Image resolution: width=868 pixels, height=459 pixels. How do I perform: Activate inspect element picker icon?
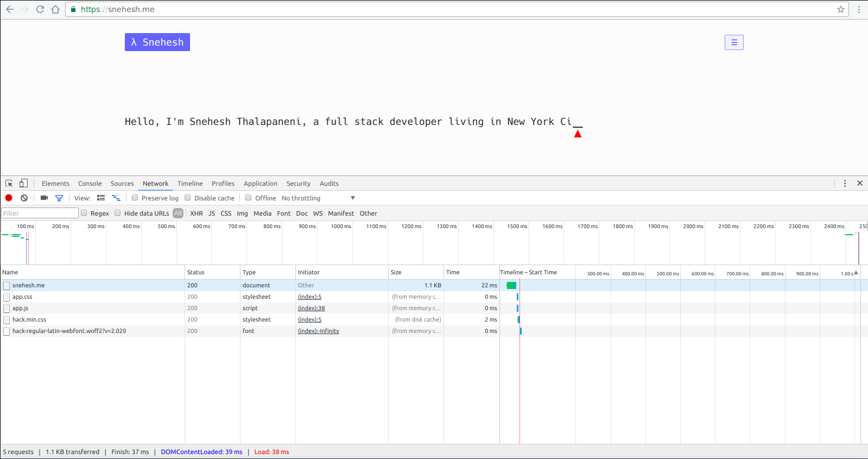tap(9, 184)
